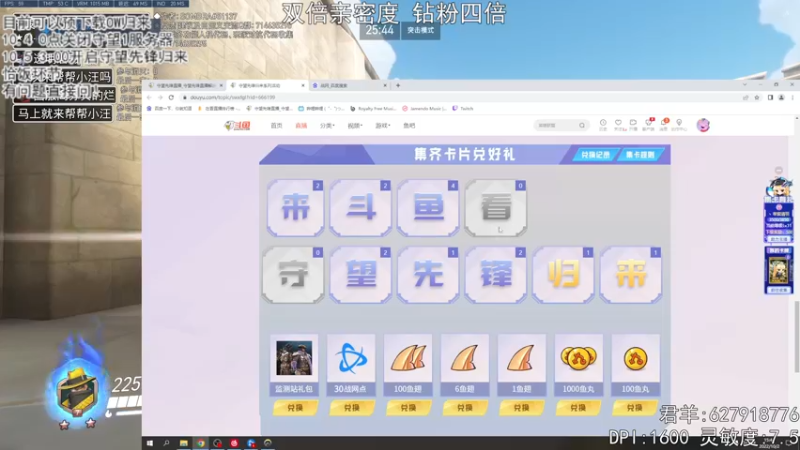This screenshot has height=450, width=800.
Task: Open the Royalty Free Music bookmark
Action: (373, 109)
